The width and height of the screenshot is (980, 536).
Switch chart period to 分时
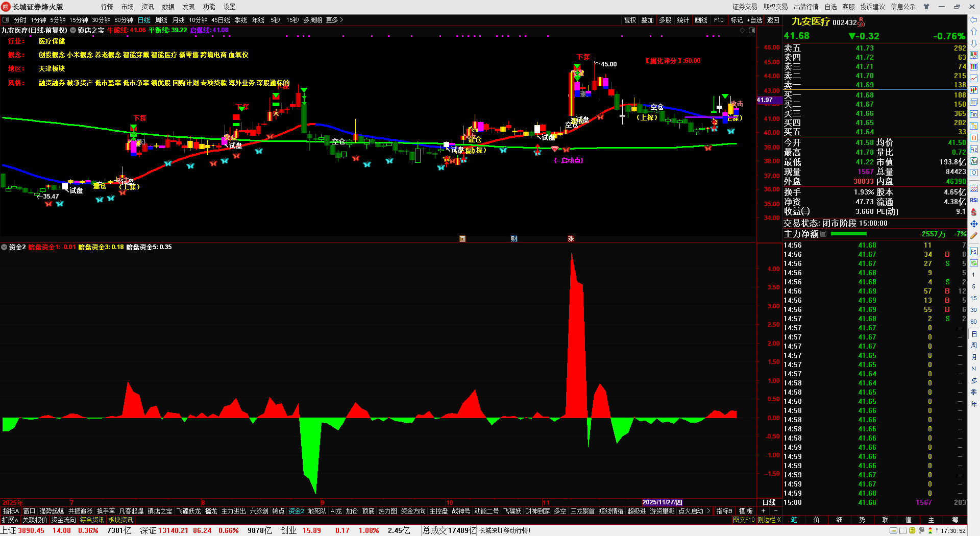pyautogui.click(x=20, y=20)
